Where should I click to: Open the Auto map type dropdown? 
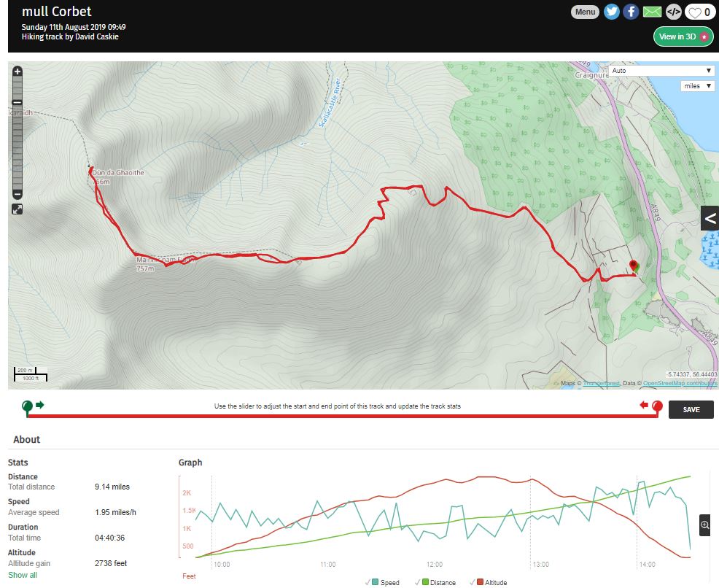pos(661,71)
